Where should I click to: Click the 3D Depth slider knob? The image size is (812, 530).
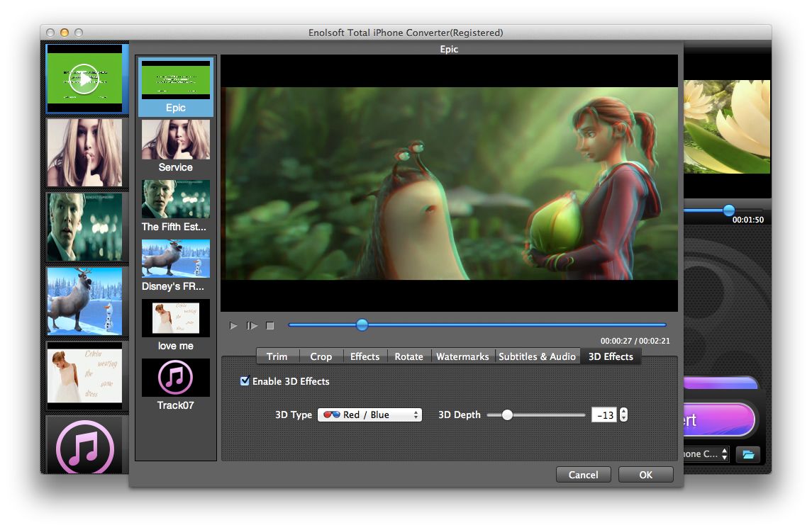507,415
